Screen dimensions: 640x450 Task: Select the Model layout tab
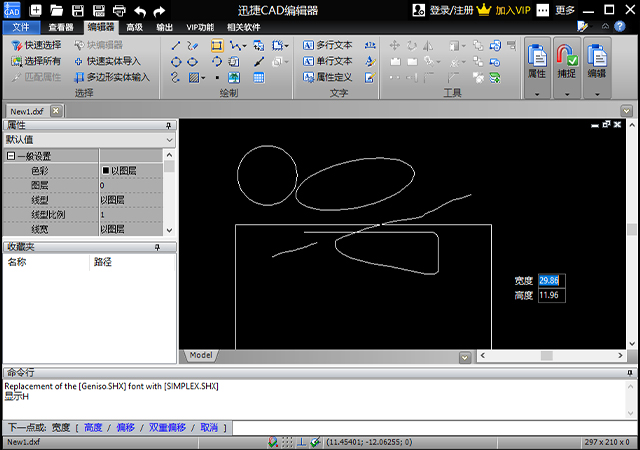coord(200,355)
